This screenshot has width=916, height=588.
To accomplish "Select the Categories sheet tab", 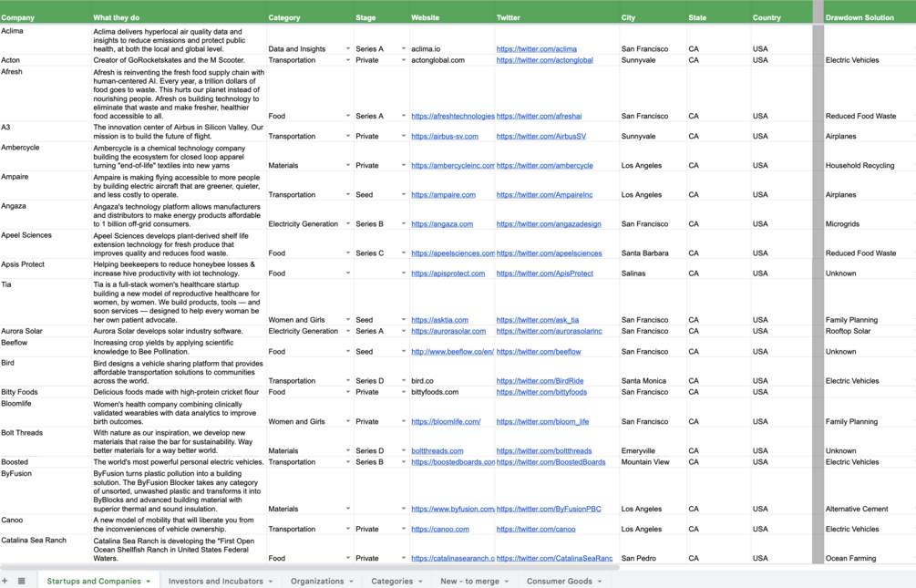I will pos(392,581).
